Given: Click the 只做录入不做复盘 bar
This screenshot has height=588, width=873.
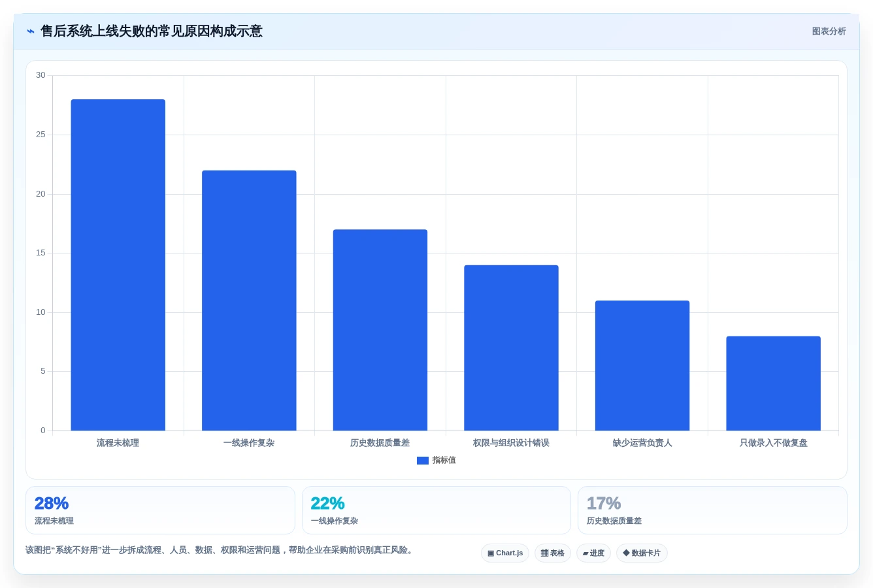Looking at the screenshot, I should (773, 384).
